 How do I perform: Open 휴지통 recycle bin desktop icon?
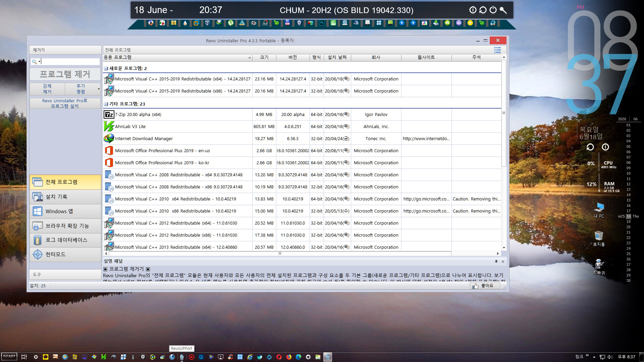(599, 239)
